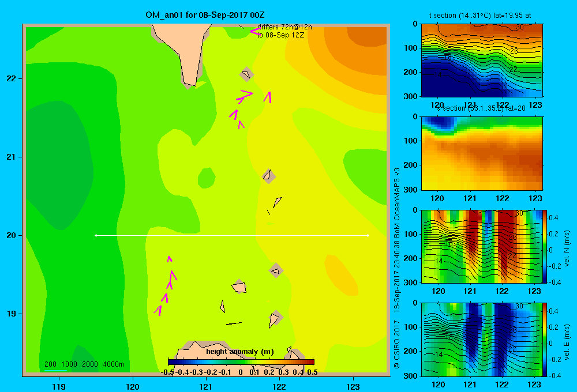
Task: Click the "30" contour label in the temperature section
Action: pos(520,27)
